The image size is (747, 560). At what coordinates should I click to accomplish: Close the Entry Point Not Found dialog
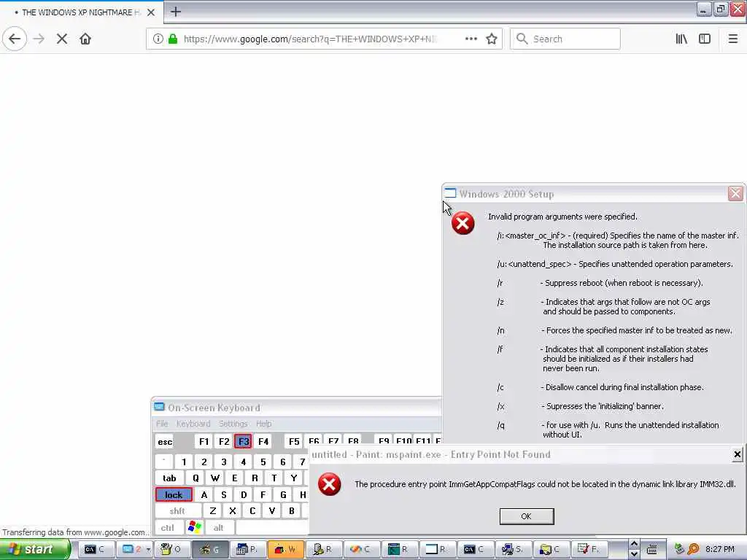coord(737,455)
